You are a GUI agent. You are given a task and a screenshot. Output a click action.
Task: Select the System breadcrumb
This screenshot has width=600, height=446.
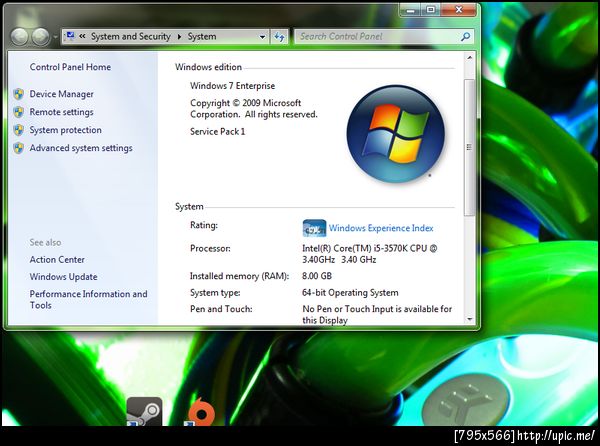pos(202,36)
